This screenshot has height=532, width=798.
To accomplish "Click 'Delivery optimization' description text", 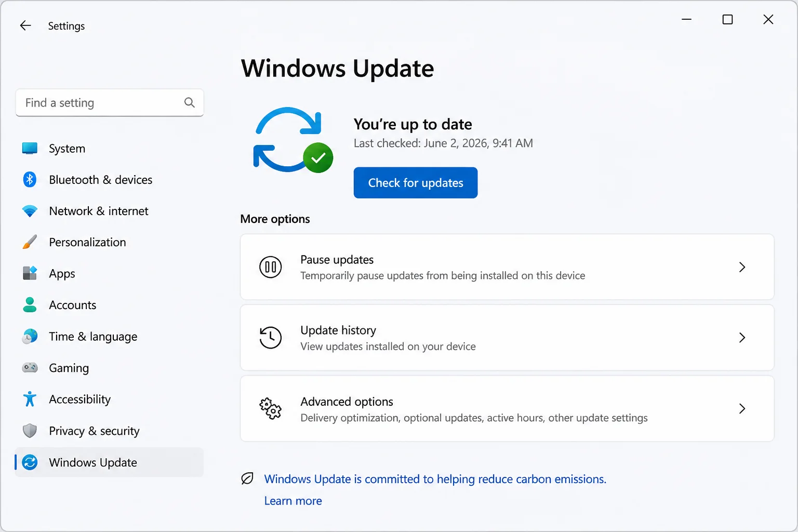I will click(x=474, y=418).
